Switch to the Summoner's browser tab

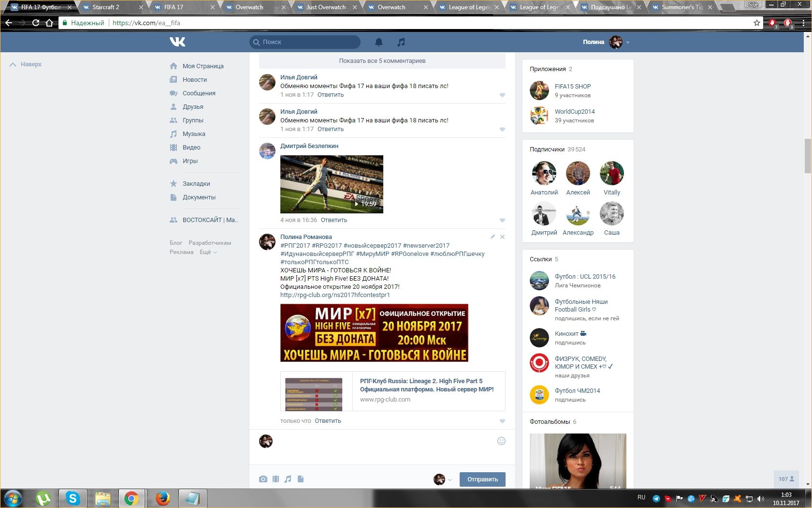click(681, 7)
